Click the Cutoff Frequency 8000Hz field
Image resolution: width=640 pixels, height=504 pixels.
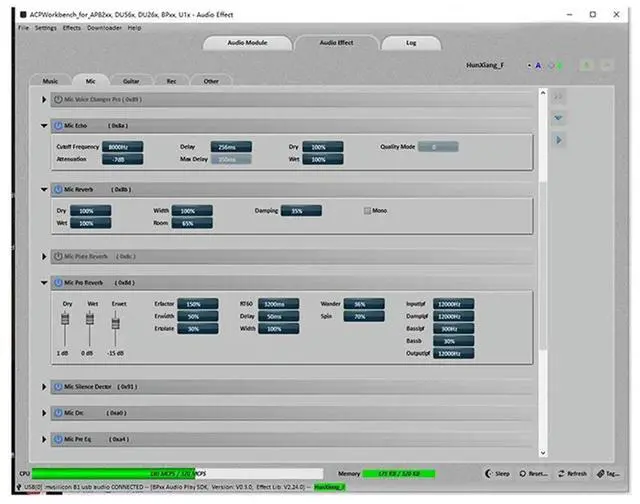(x=122, y=147)
